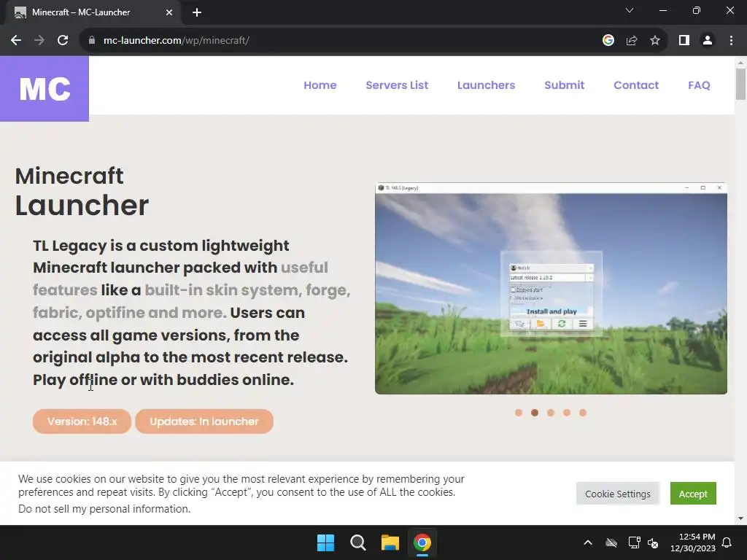Screen dimensions: 747x560
Task: Minimize the Chrome window
Action: point(662,10)
